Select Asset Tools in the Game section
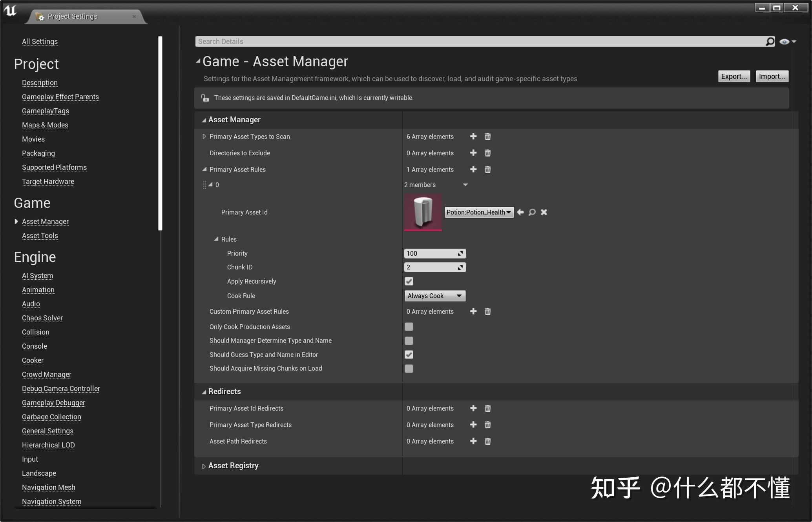 pyautogui.click(x=40, y=235)
